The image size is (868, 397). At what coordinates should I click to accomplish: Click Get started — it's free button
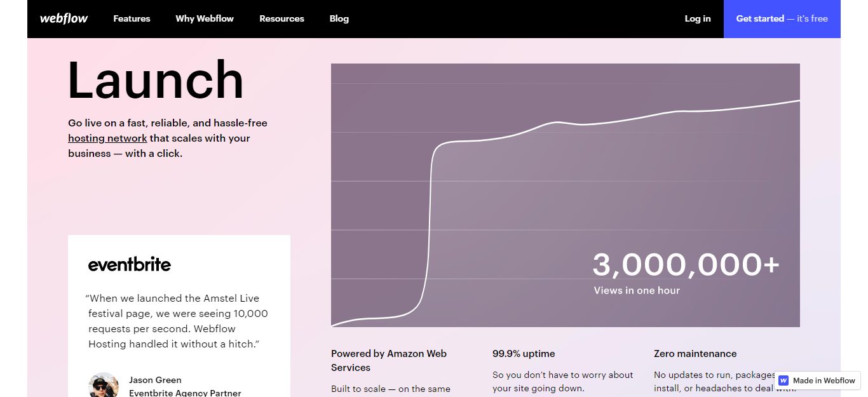tap(782, 18)
